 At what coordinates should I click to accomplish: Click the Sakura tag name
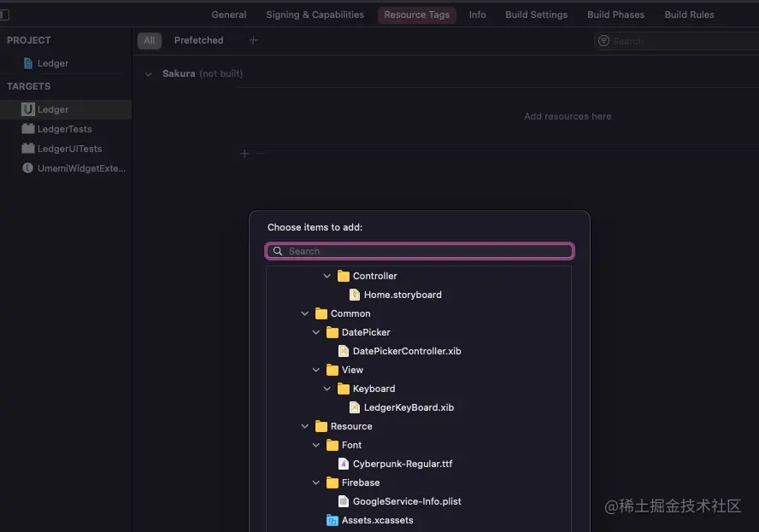click(x=179, y=73)
